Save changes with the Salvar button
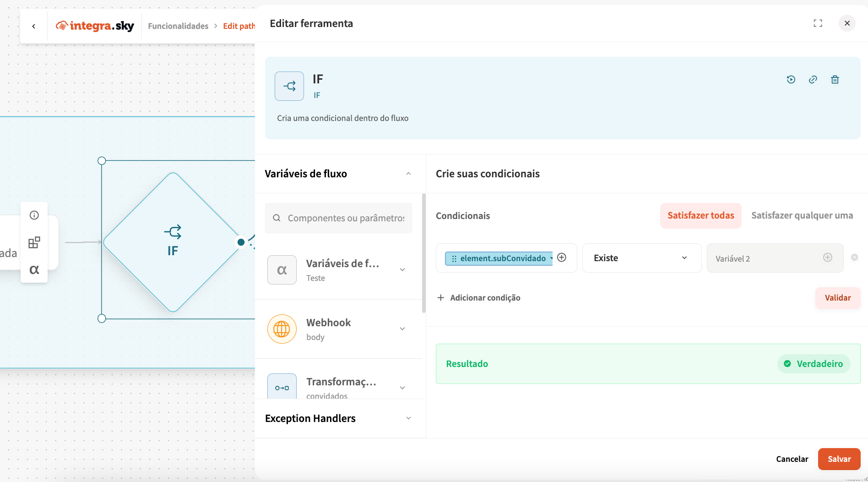This screenshot has height=482, width=868. click(x=839, y=459)
